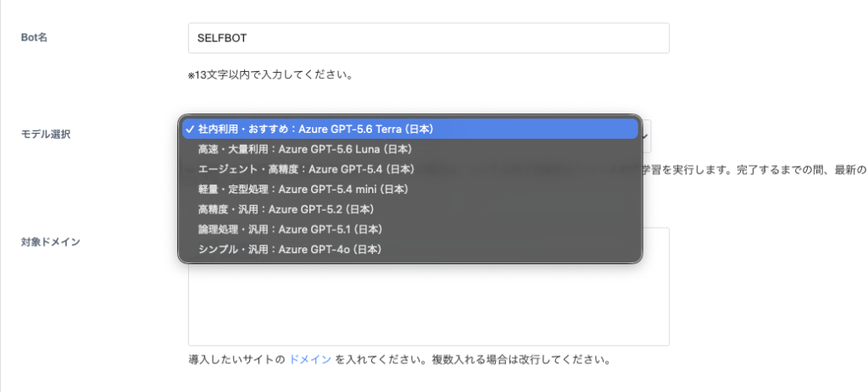The height and width of the screenshot is (392, 868).
Task: Choose Azure GPT-5.2 (日本) option
Action: click(410, 209)
